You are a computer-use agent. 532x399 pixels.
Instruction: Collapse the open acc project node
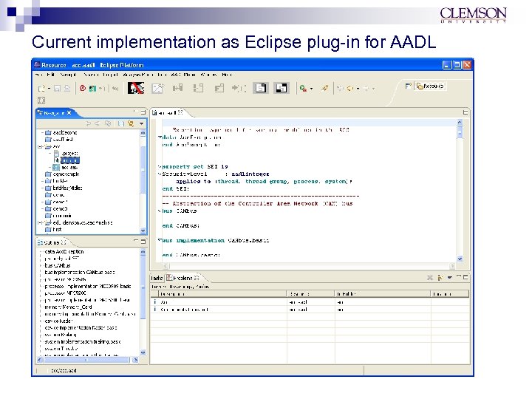[x=40, y=146]
